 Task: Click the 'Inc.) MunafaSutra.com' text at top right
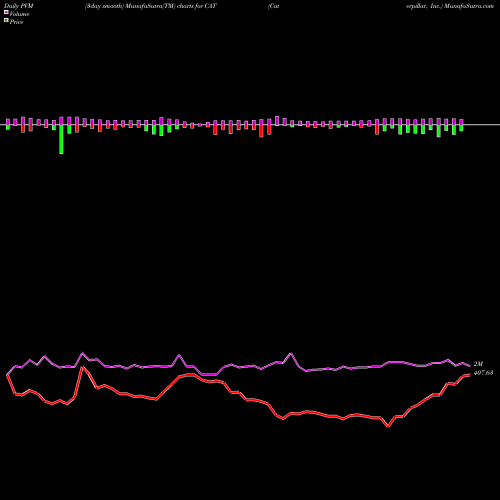(x=462, y=6)
